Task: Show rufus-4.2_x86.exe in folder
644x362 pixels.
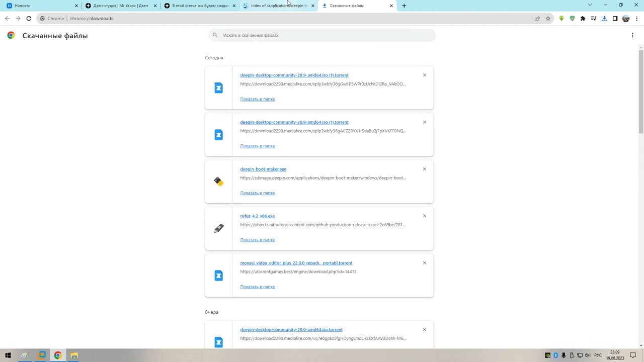Action: [x=258, y=240]
